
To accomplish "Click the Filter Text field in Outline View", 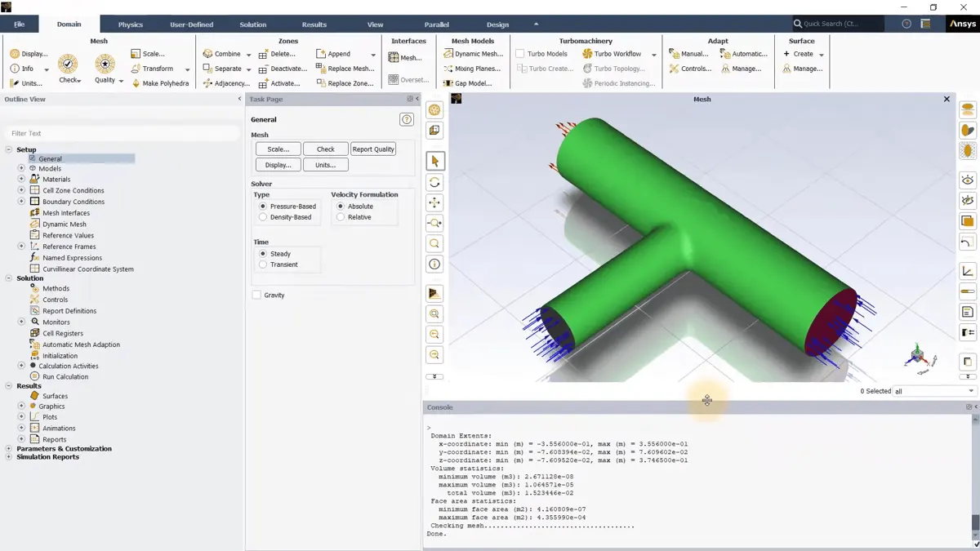I will point(122,133).
